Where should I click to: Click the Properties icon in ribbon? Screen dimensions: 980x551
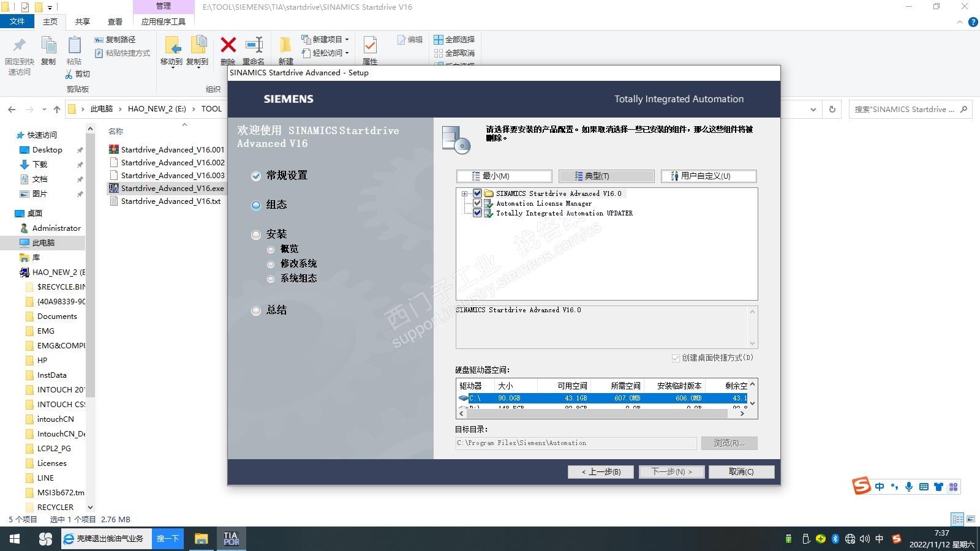370,45
